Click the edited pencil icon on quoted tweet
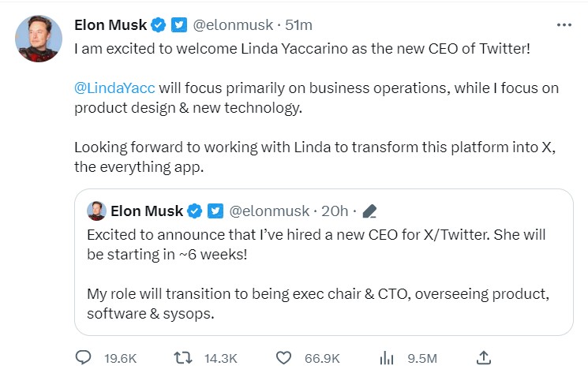Image resolution: width=588 pixels, height=373 pixels. coord(369,211)
